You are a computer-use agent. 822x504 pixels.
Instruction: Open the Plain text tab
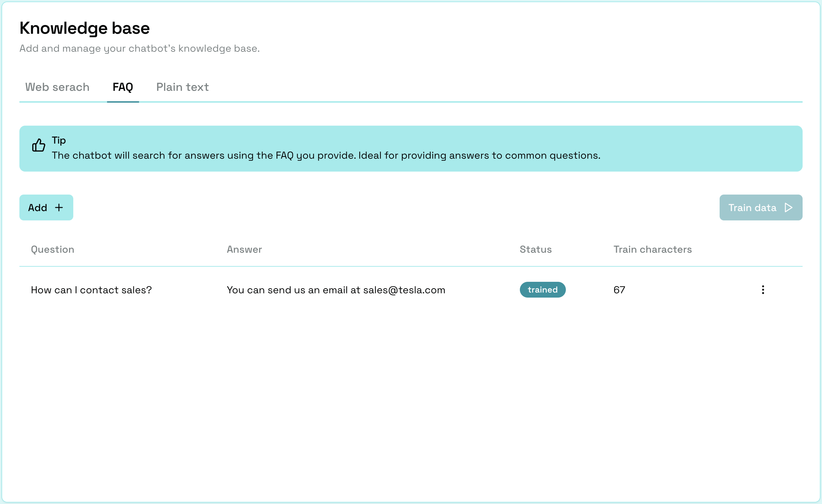(x=183, y=87)
